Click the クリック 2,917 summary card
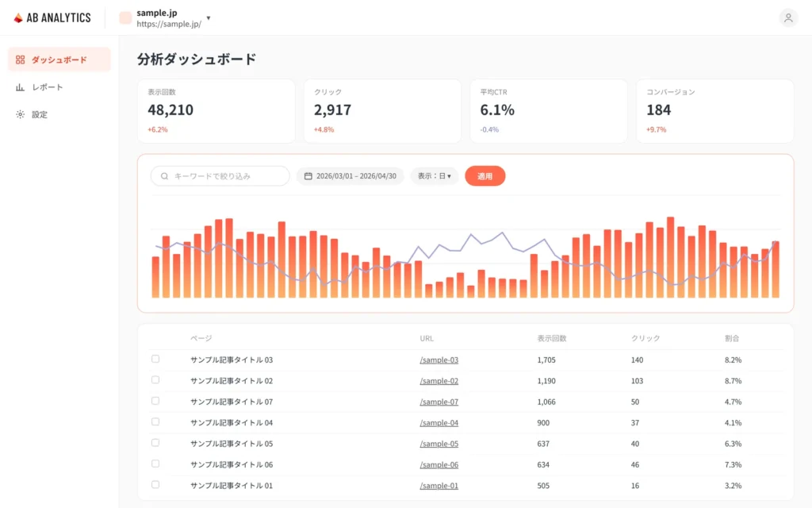This screenshot has width=812, height=508. tap(382, 111)
